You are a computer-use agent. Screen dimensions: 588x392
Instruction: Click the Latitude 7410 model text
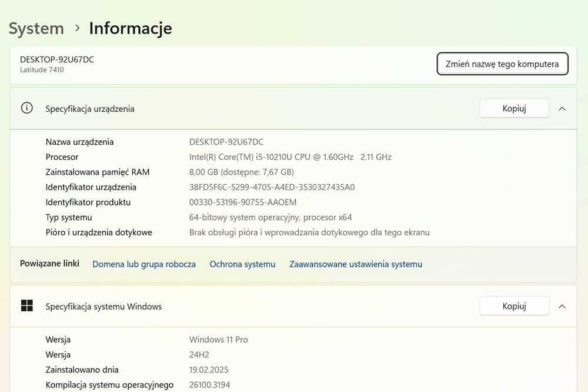coord(42,70)
